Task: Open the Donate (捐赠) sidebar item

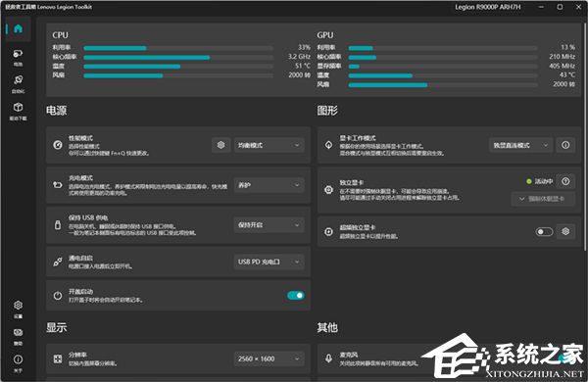Action: [x=18, y=336]
